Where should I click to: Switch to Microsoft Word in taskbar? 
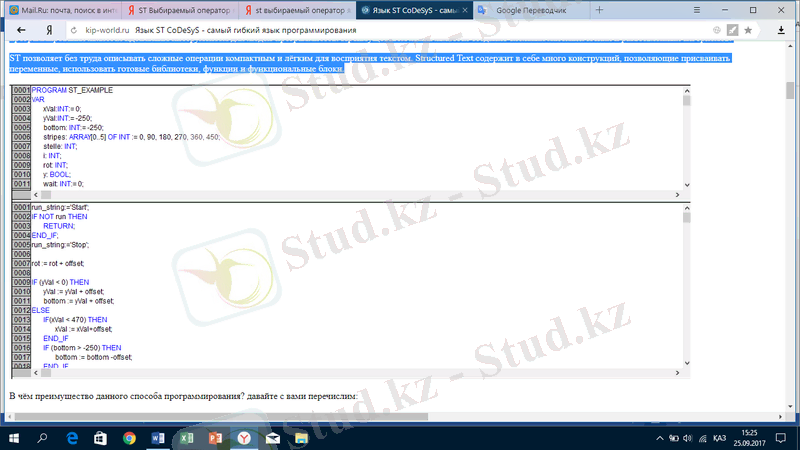[158, 438]
